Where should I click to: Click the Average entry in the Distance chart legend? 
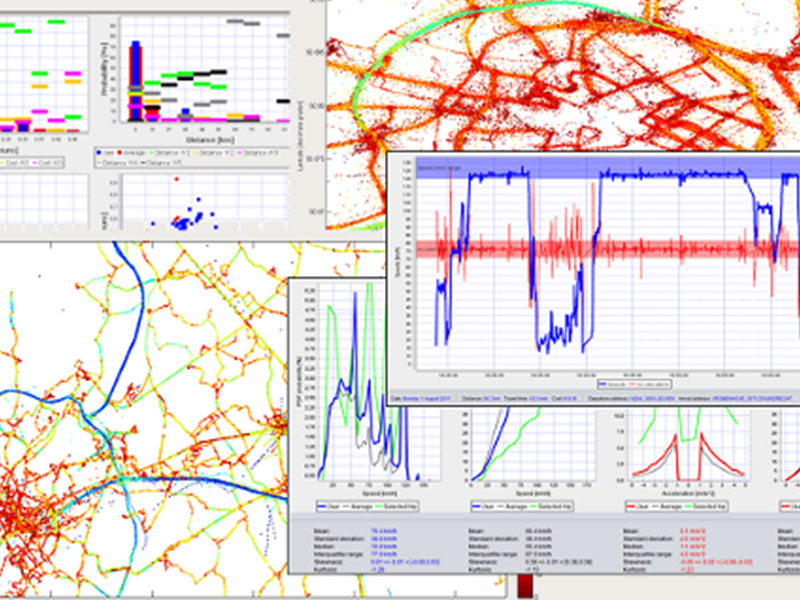coord(131,153)
